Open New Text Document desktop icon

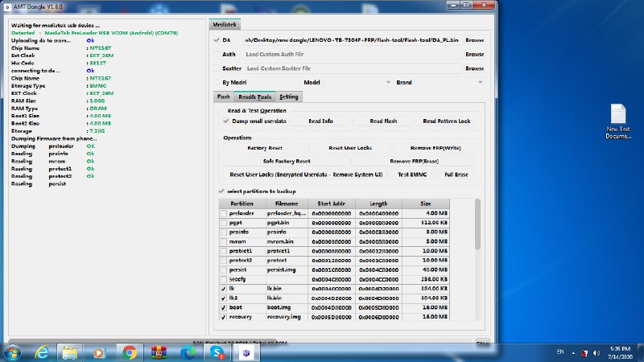click(618, 121)
